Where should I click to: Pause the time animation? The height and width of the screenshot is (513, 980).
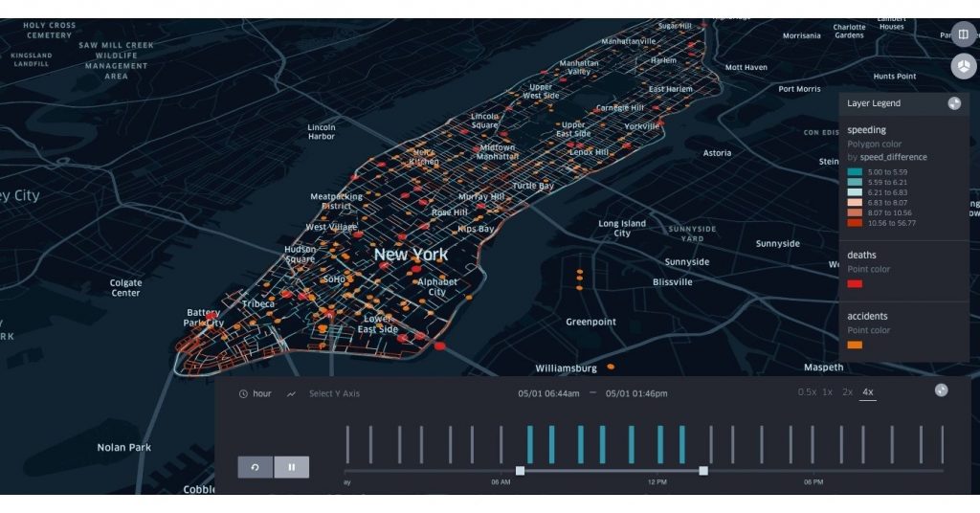pyautogui.click(x=291, y=467)
